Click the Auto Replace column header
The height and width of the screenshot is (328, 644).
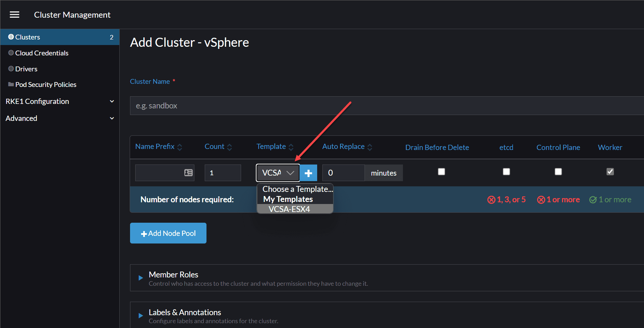pyautogui.click(x=343, y=147)
